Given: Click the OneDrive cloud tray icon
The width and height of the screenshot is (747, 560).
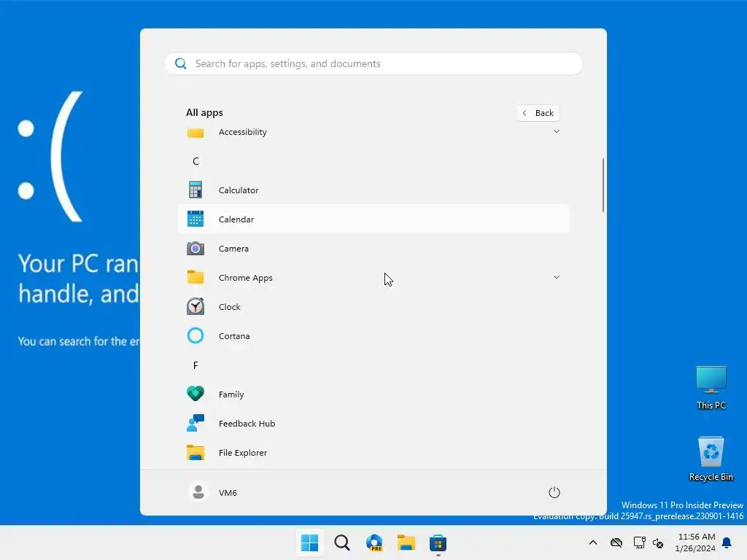Looking at the screenshot, I should click(616, 542).
